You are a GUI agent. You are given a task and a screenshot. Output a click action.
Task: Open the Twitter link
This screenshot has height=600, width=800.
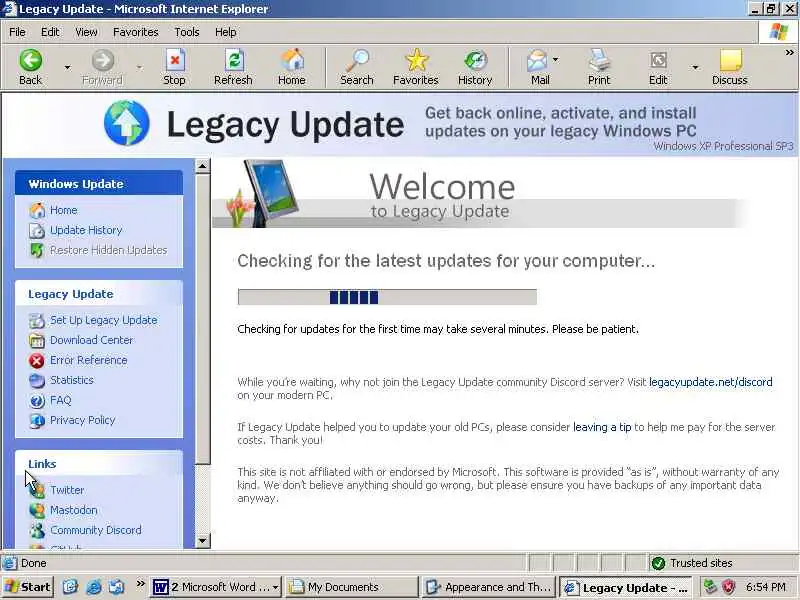pos(67,490)
